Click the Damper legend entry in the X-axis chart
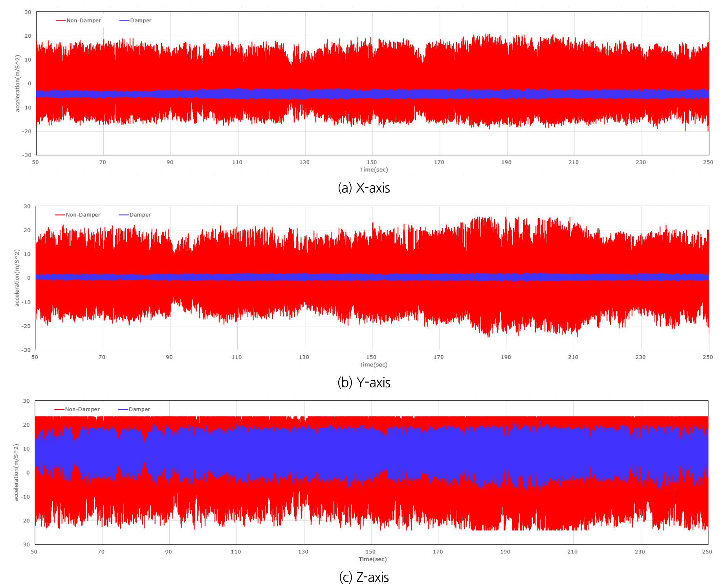This screenshot has width=724, height=588. click(x=141, y=20)
